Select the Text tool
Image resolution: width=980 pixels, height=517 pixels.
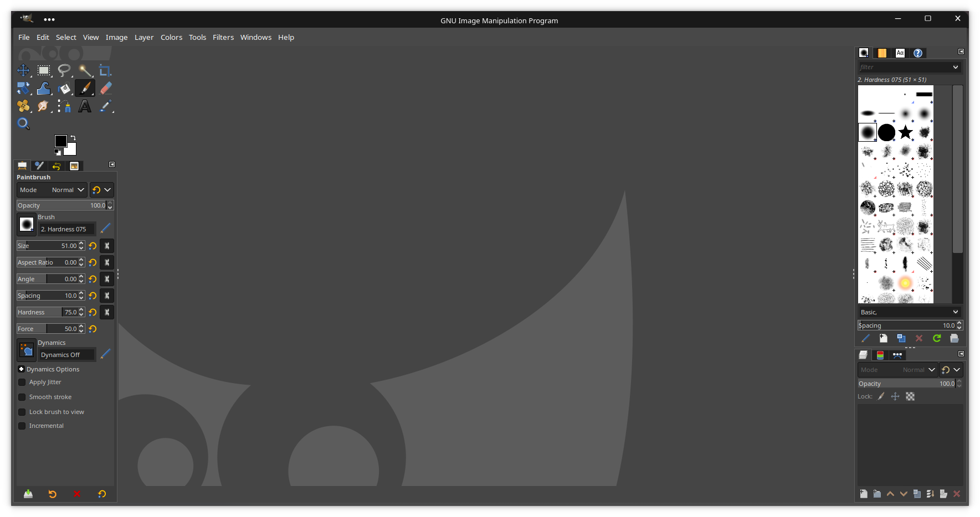(x=85, y=106)
